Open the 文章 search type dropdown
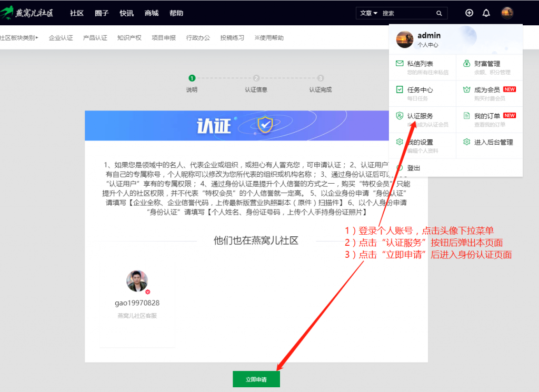Image resolution: width=539 pixels, height=392 pixels. (x=368, y=13)
